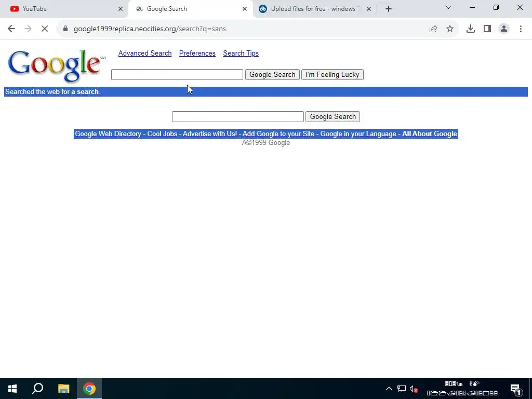This screenshot has width=532, height=399.
Task: Open Chrome profile avatar
Action: coord(504,29)
